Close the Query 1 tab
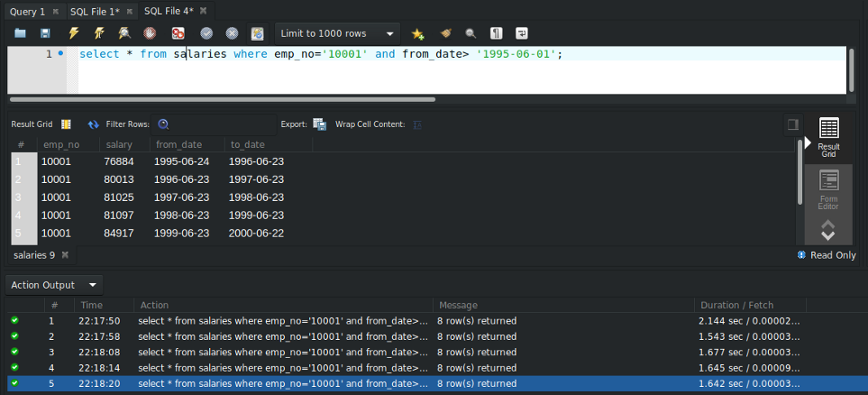This screenshot has width=868, height=395. pyautogui.click(x=55, y=11)
